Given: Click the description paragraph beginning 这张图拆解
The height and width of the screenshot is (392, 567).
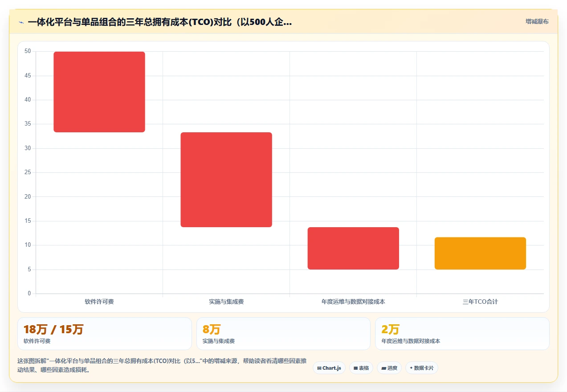Looking at the screenshot, I should [162, 365].
